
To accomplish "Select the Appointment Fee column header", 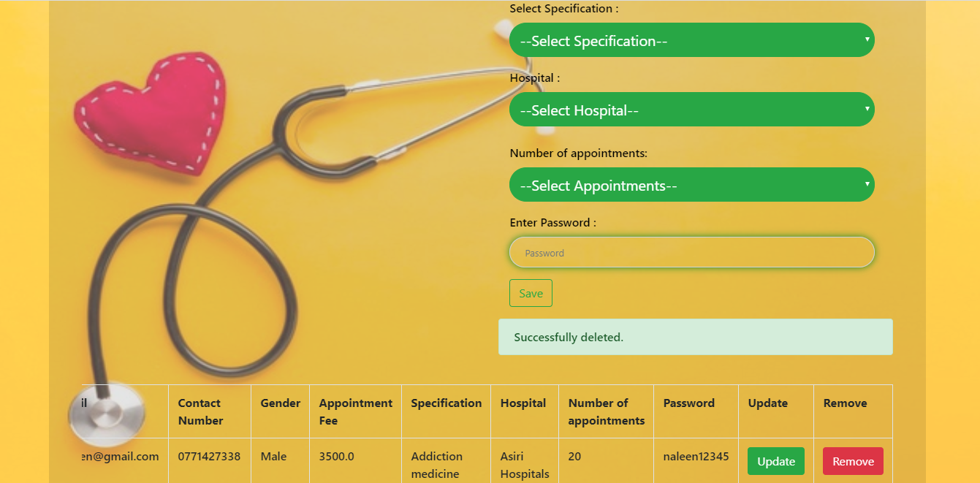I will [x=355, y=411].
